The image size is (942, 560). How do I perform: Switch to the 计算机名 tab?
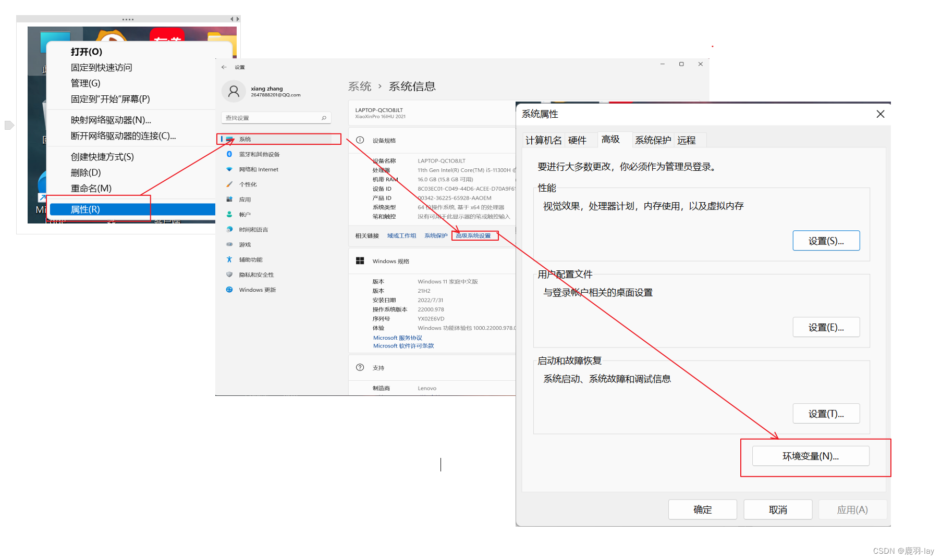pos(544,140)
